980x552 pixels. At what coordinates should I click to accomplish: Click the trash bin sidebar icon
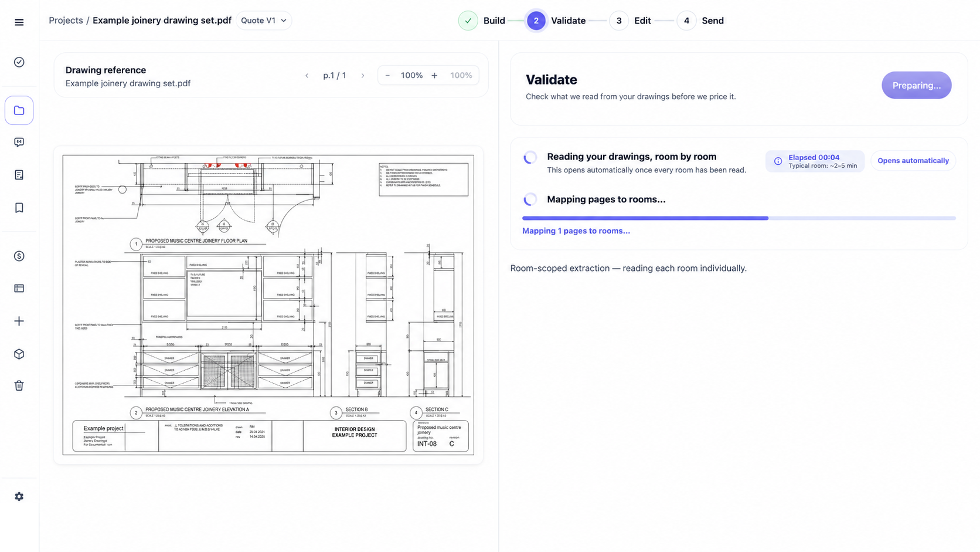click(x=19, y=385)
